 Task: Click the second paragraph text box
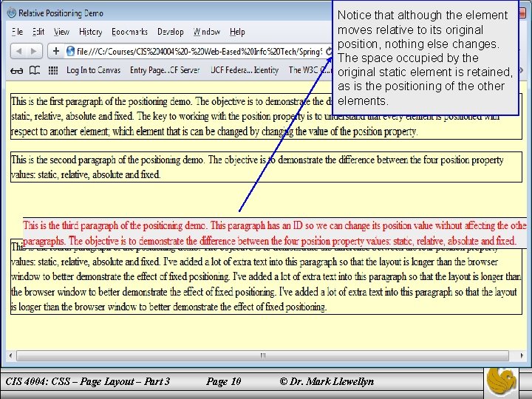pyautogui.click(x=266, y=167)
